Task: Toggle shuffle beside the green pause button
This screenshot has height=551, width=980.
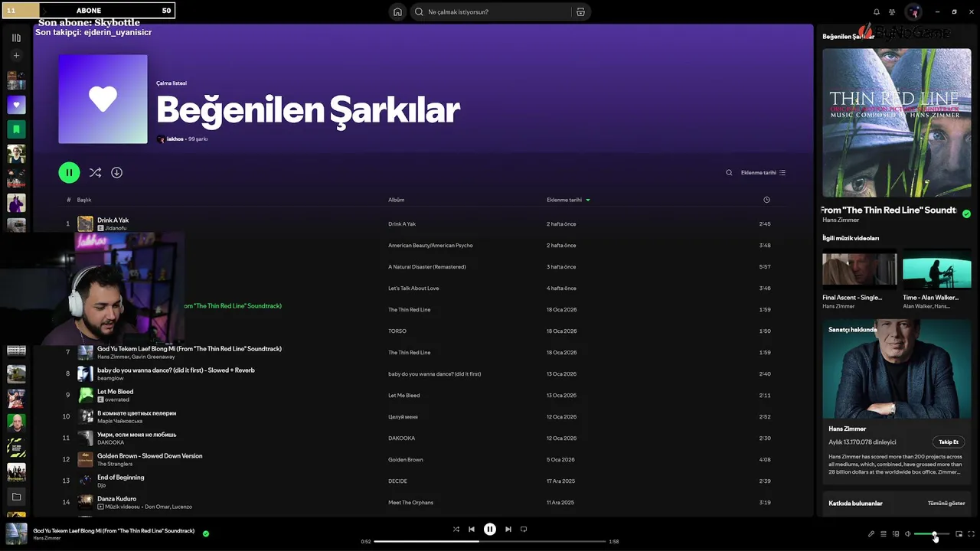Action: tap(95, 173)
